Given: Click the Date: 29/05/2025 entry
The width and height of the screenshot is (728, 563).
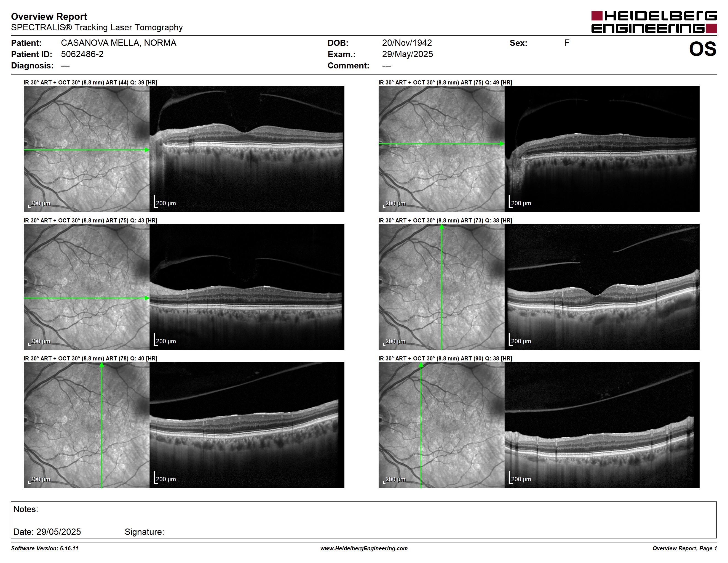Looking at the screenshot, I should pos(47,532).
